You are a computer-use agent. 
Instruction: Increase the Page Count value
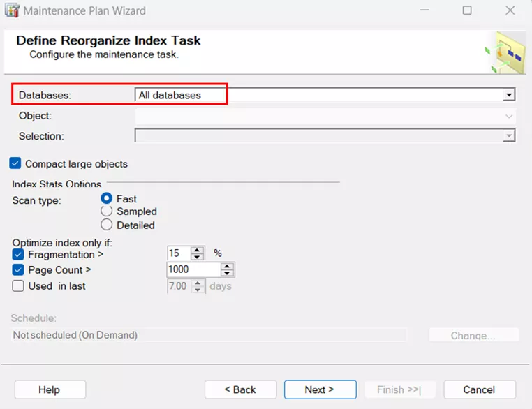[227, 267]
